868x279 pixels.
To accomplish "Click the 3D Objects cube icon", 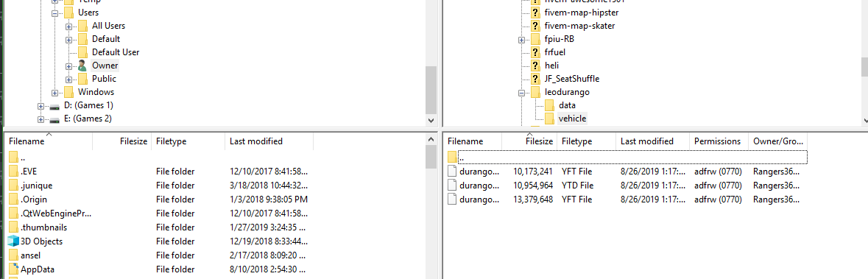I will [13, 241].
